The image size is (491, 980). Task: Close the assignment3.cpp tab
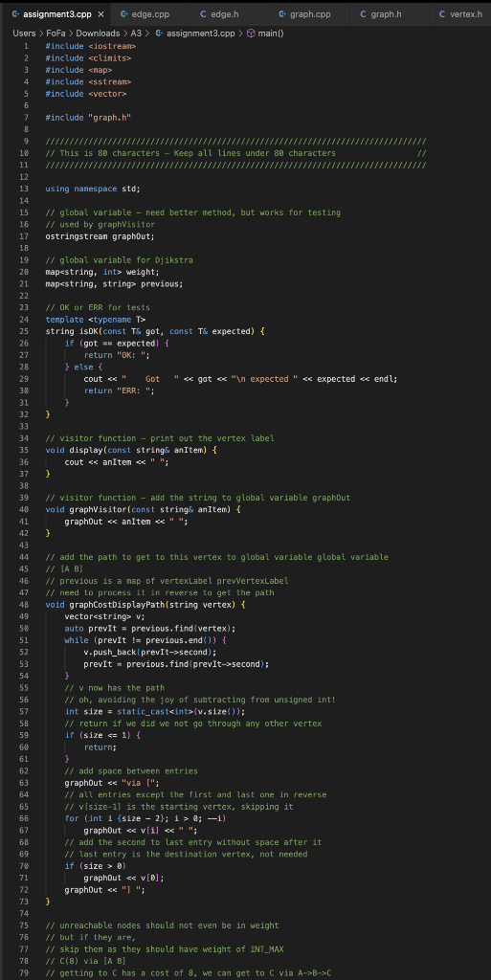(100, 13)
